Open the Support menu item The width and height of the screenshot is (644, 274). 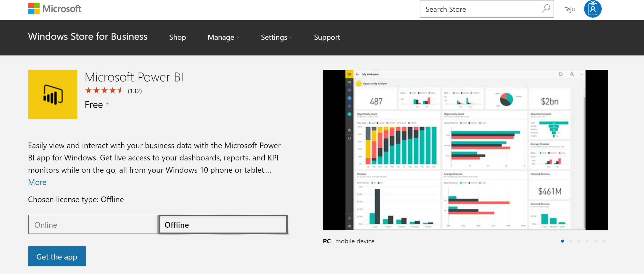pos(327,37)
